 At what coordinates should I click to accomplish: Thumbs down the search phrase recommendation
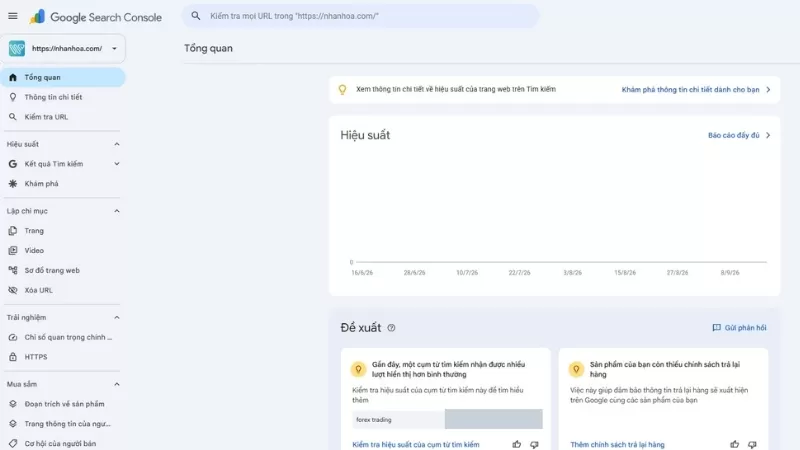tap(534, 444)
